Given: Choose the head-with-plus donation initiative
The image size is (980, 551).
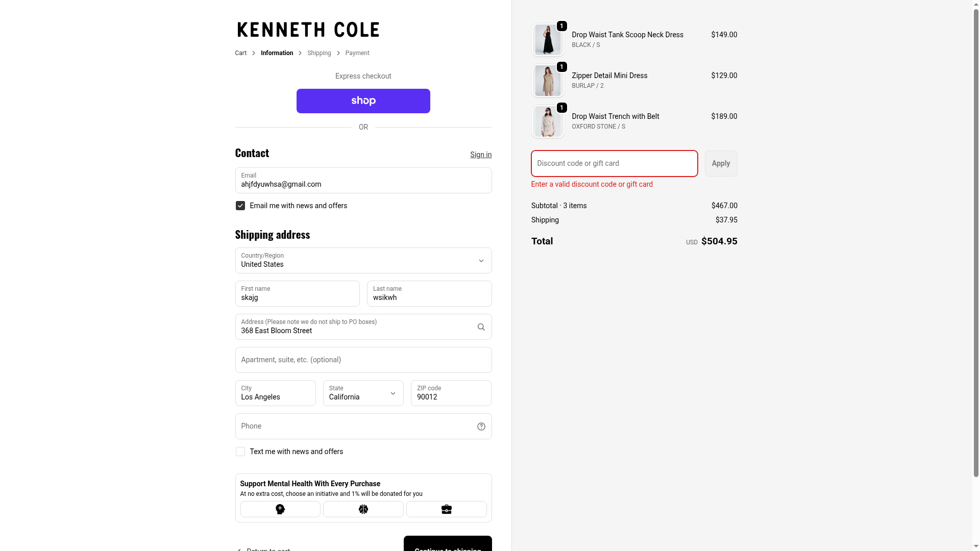Looking at the screenshot, I should [x=280, y=509].
